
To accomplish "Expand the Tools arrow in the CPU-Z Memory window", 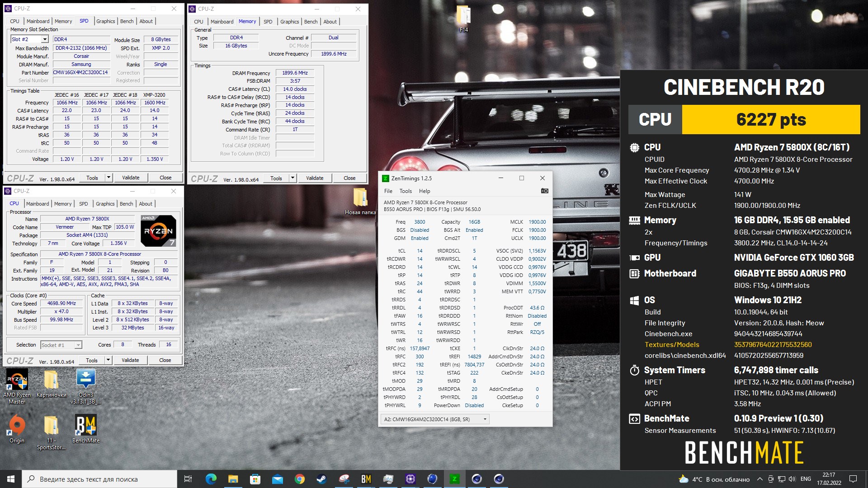I will (292, 178).
